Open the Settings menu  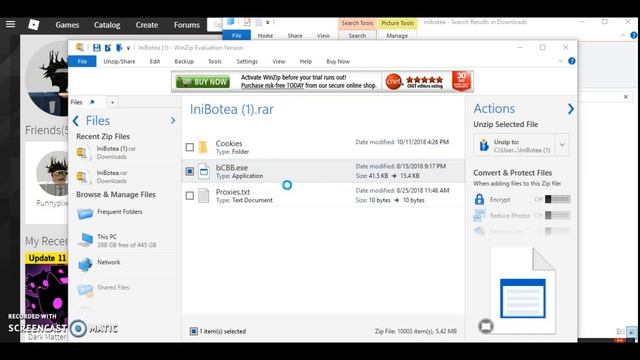tap(247, 61)
